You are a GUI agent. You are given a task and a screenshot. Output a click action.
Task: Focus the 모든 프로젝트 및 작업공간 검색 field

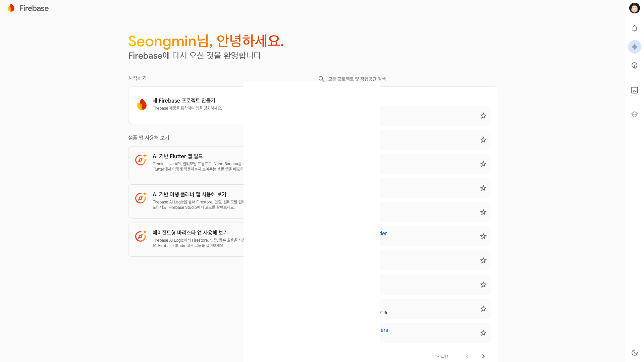(x=357, y=79)
